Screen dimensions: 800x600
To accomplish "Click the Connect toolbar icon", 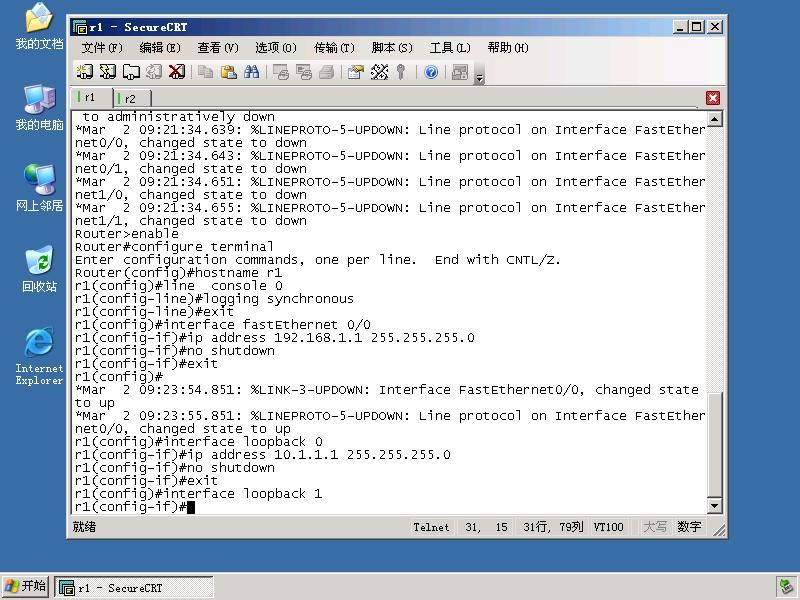I will pos(84,72).
